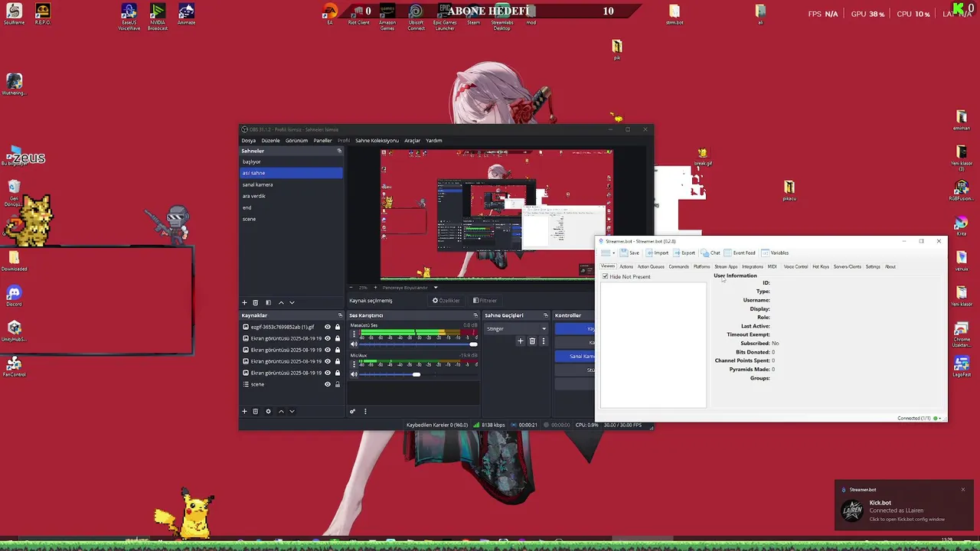Open Düzenle menu in OBS
Viewport: 980px width, 551px height.
coord(270,141)
